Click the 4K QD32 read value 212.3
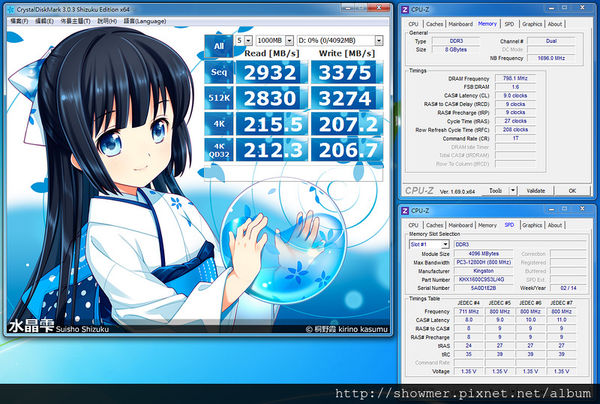 click(x=271, y=150)
